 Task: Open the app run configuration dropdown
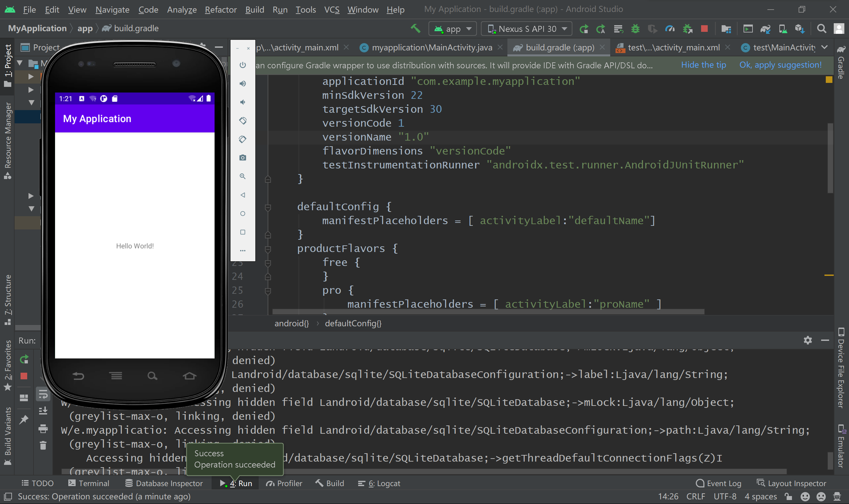pyautogui.click(x=453, y=29)
